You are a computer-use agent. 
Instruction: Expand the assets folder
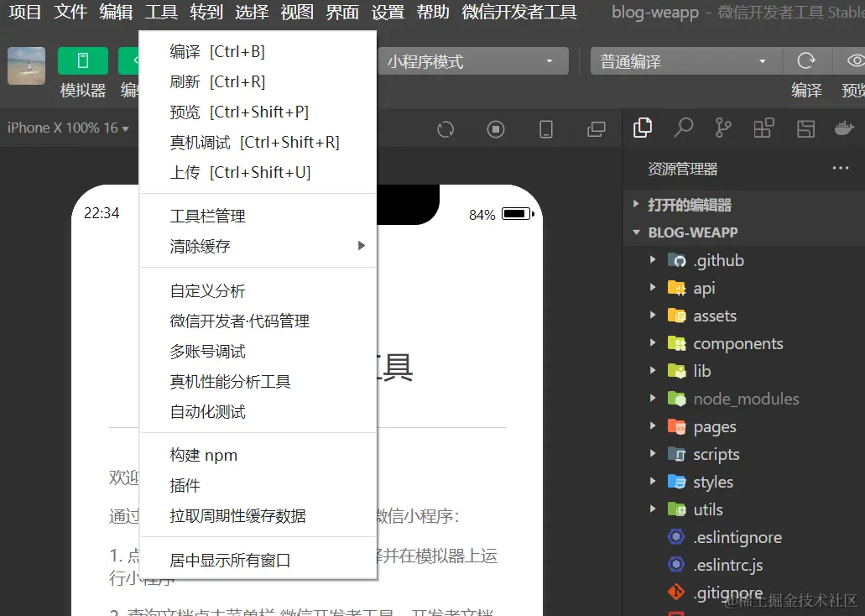744,316
